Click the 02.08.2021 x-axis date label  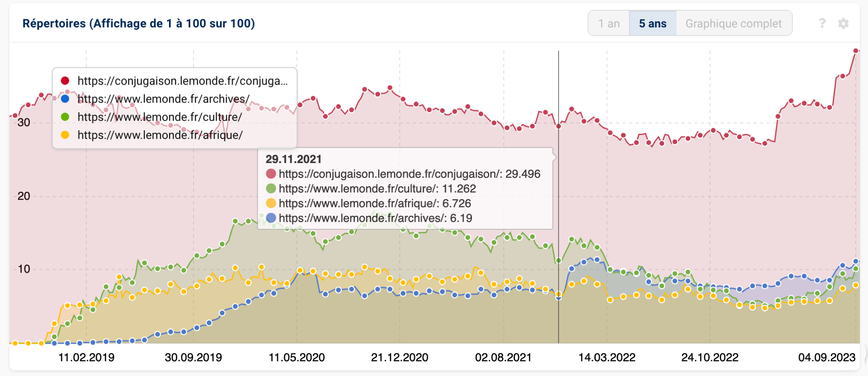coord(503,358)
